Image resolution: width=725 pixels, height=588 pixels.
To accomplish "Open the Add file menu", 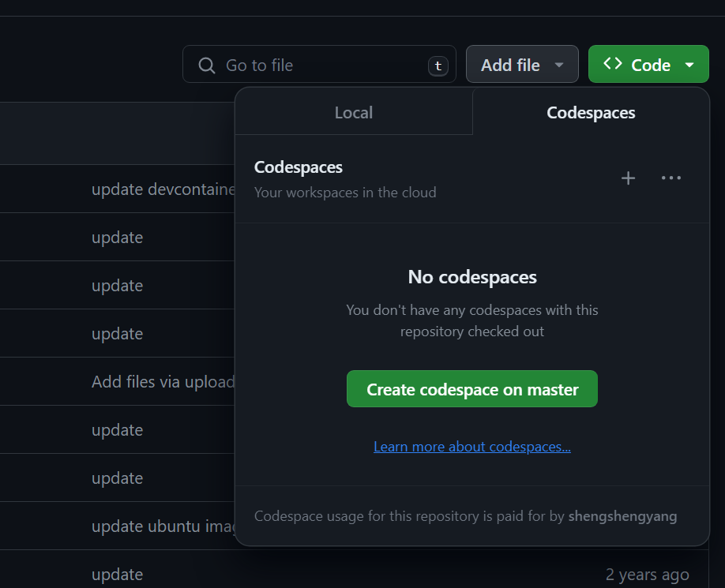I will click(510, 66).
